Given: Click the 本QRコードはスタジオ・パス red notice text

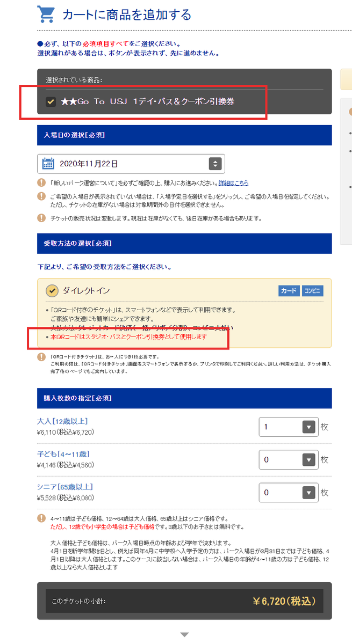Looking at the screenshot, I should point(128,337).
